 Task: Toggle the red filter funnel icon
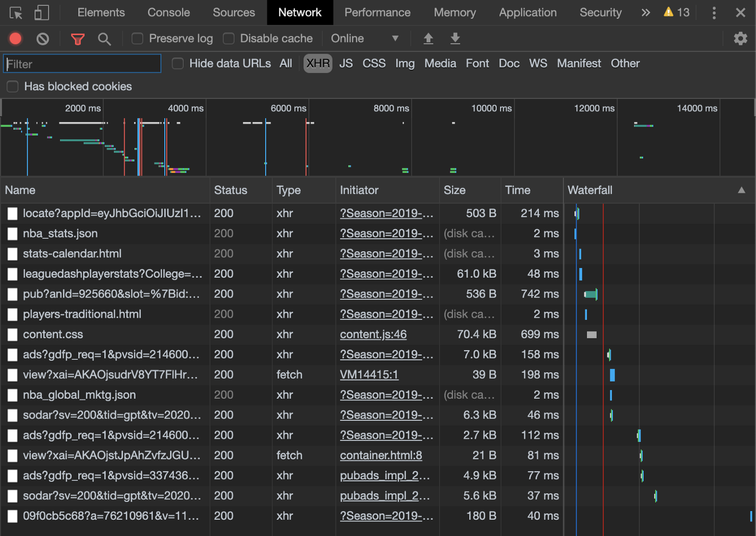(x=78, y=38)
